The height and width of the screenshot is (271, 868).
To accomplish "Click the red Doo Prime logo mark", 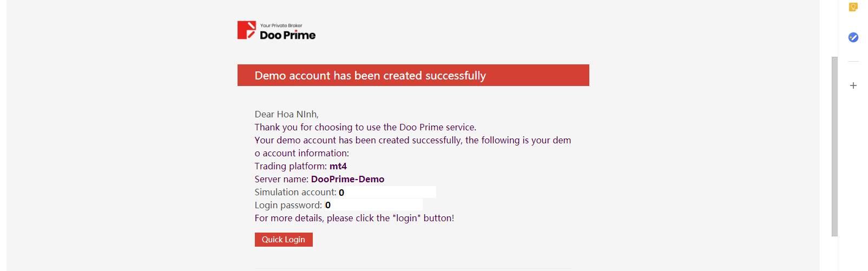I will (247, 30).
